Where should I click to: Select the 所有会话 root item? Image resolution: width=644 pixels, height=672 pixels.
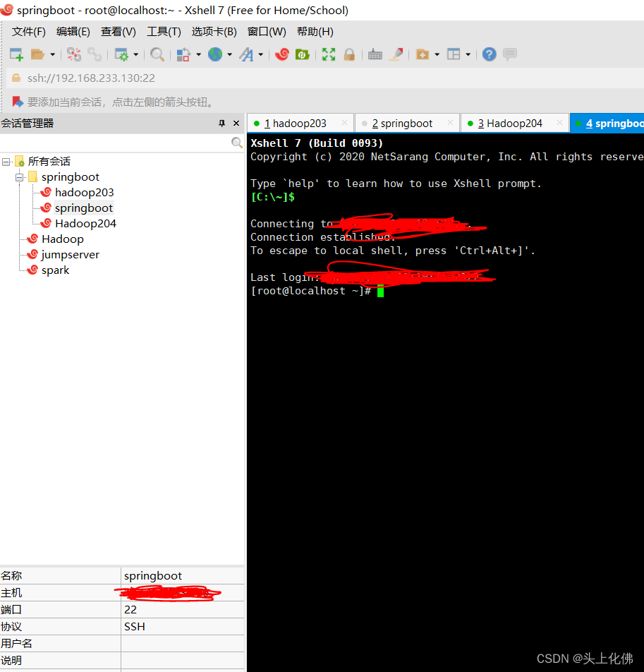tap(49, 162)
